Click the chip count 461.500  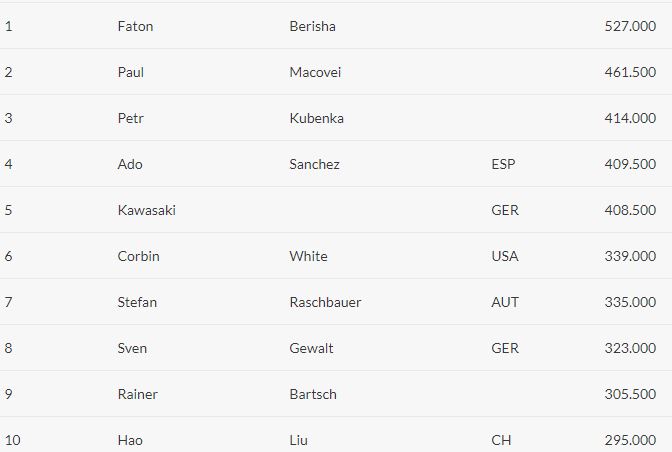(x=630, y=72)
